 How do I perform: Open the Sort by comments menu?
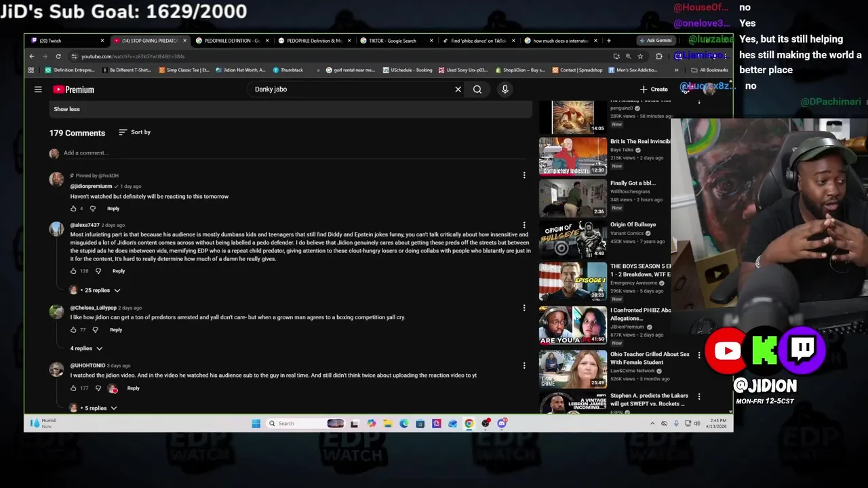tap(134, 132)
